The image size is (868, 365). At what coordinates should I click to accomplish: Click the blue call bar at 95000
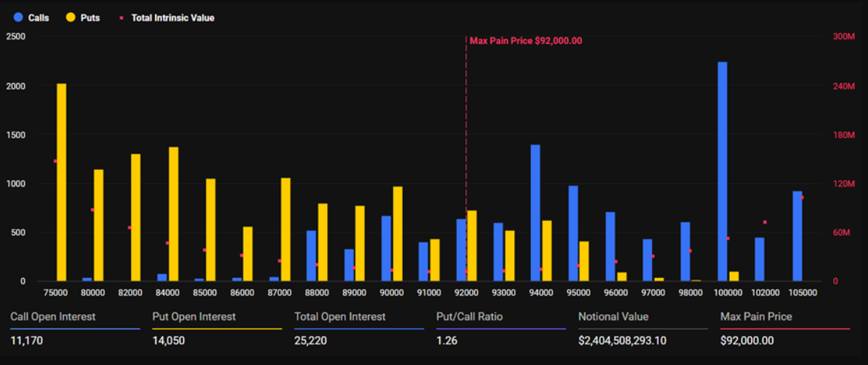[x=573, y=233]
